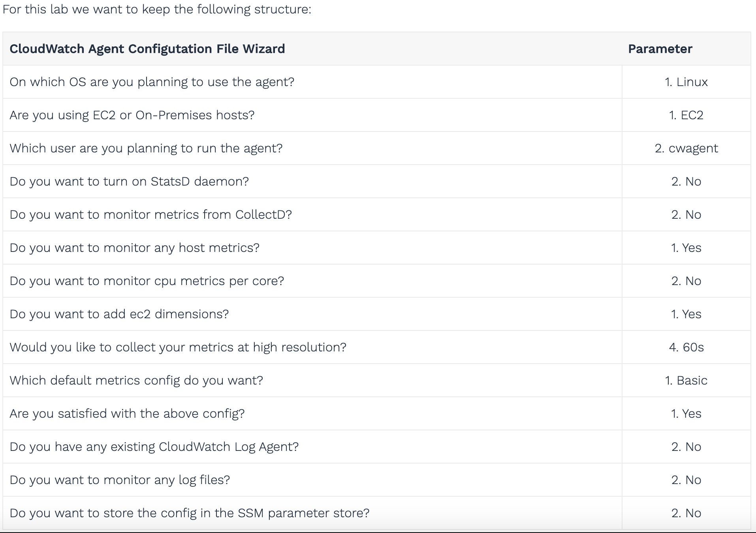Image resolution: width=756 pixels, height=533 pixels.
Task: Click the CollectD metrics question text
Action: 150,215
